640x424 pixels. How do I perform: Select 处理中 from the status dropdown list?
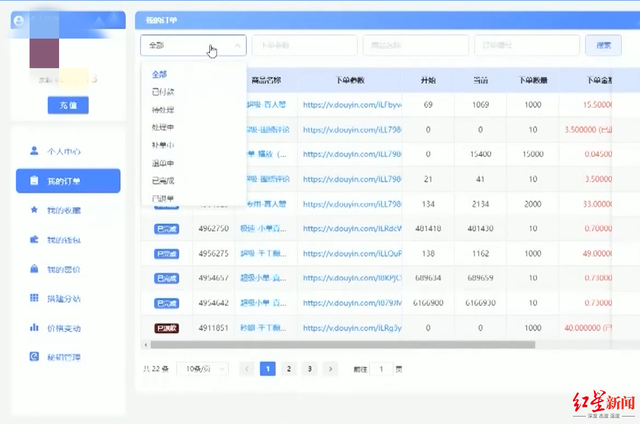coord(161,127)
